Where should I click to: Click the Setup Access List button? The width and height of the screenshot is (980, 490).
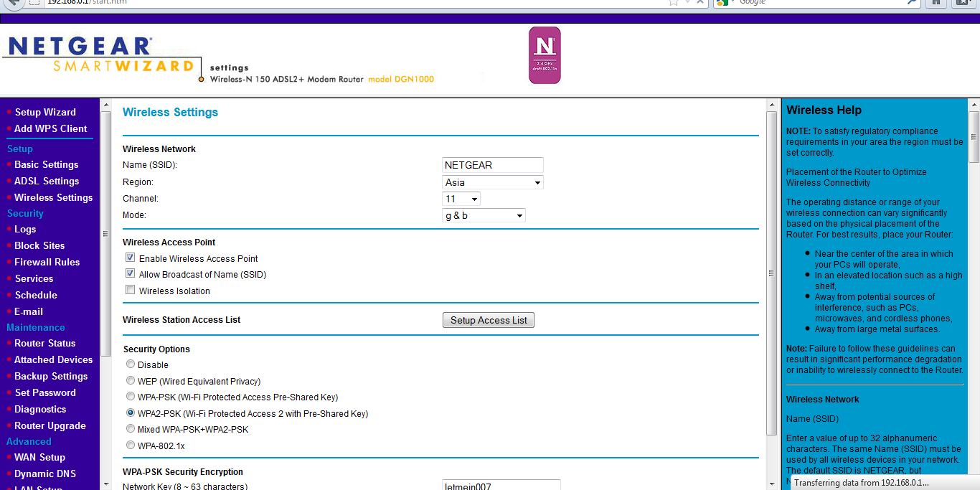coord(488,320)
